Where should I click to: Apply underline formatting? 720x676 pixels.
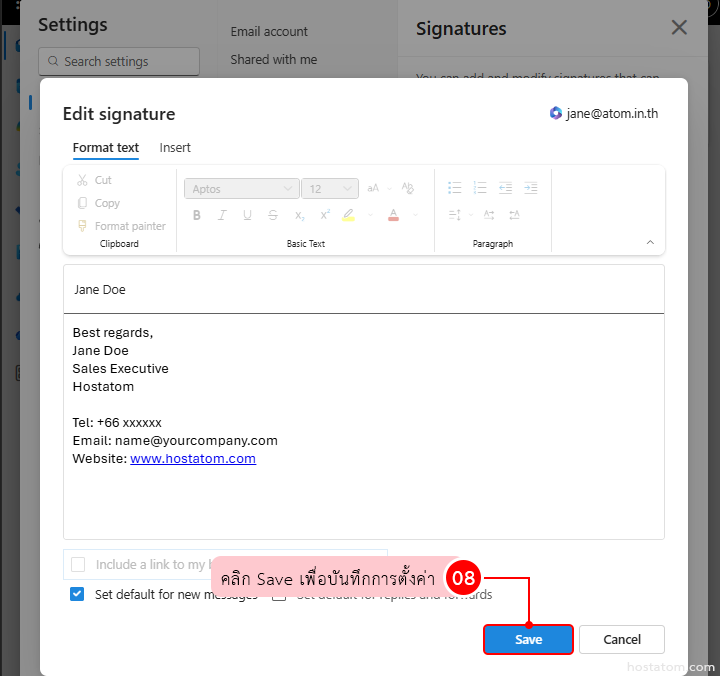(x=247, y=215)
